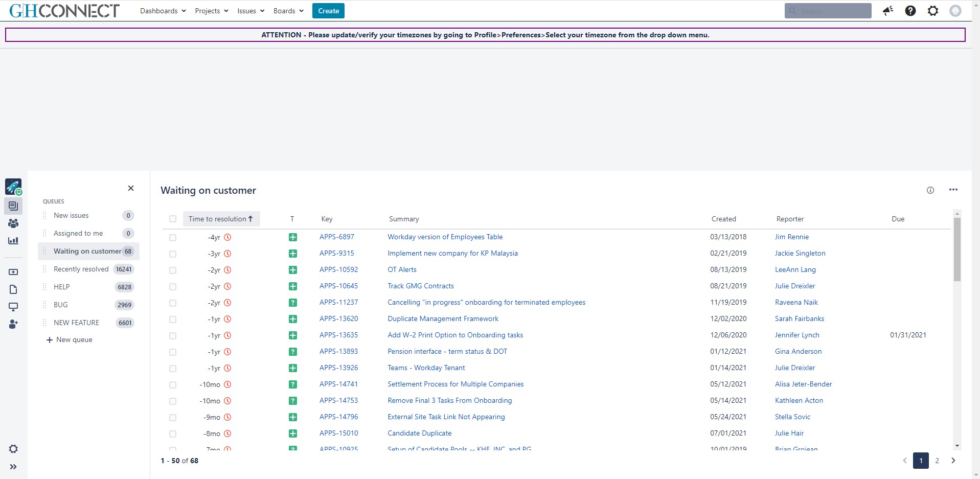Sort by Time to resolution column

[221, 219]
